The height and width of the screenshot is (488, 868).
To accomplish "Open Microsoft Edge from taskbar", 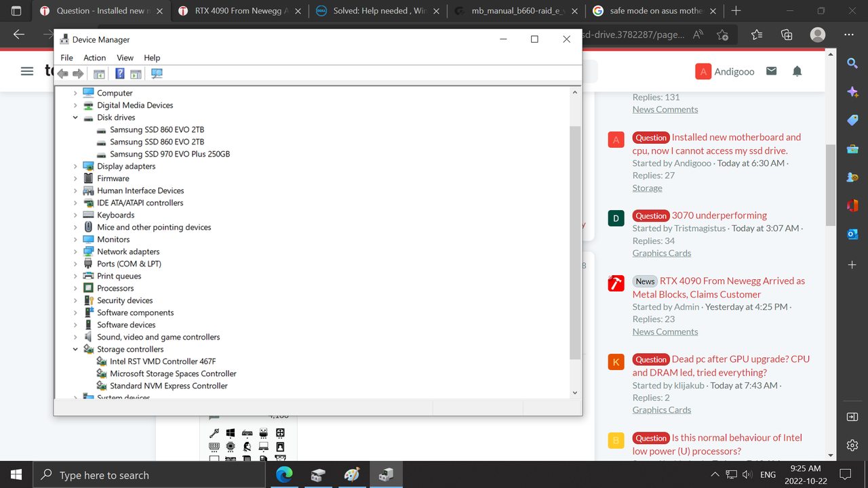I will pos(284,474).
